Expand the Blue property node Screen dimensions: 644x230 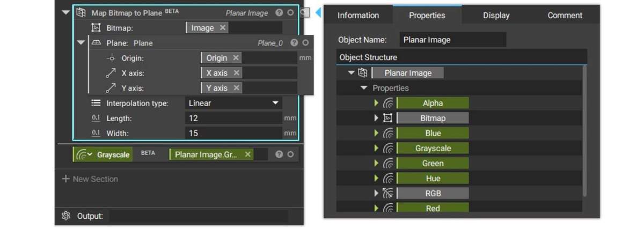[x=377, y=133]
